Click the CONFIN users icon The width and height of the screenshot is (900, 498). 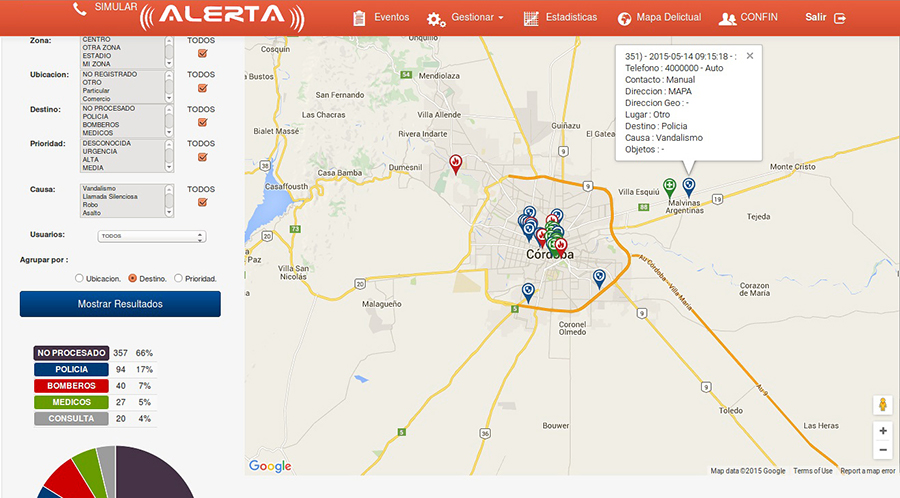(727, 19)
